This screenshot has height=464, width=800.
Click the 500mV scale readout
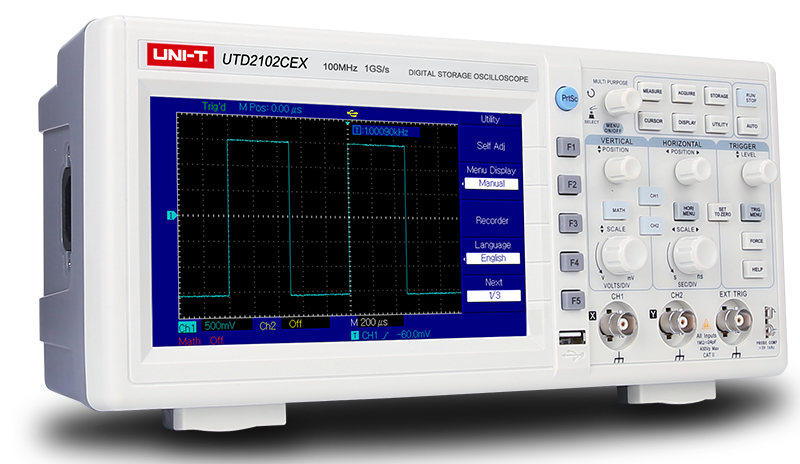pos(220,325)
